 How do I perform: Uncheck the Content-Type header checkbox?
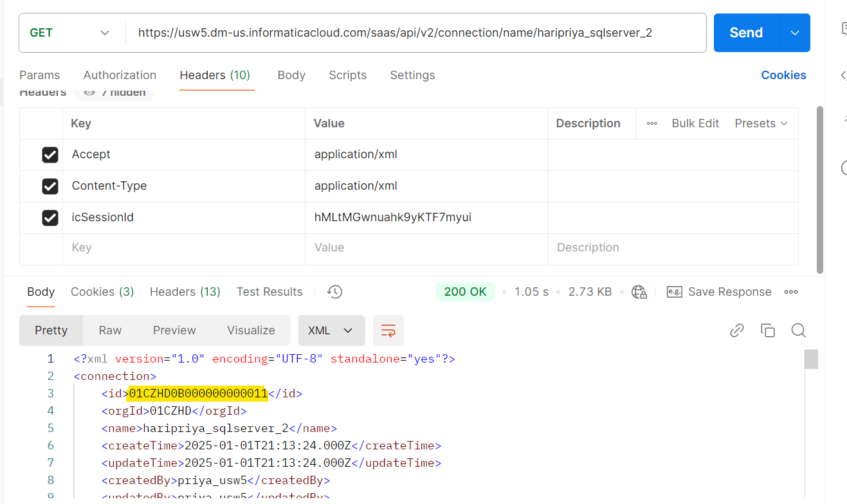[50, 186]
